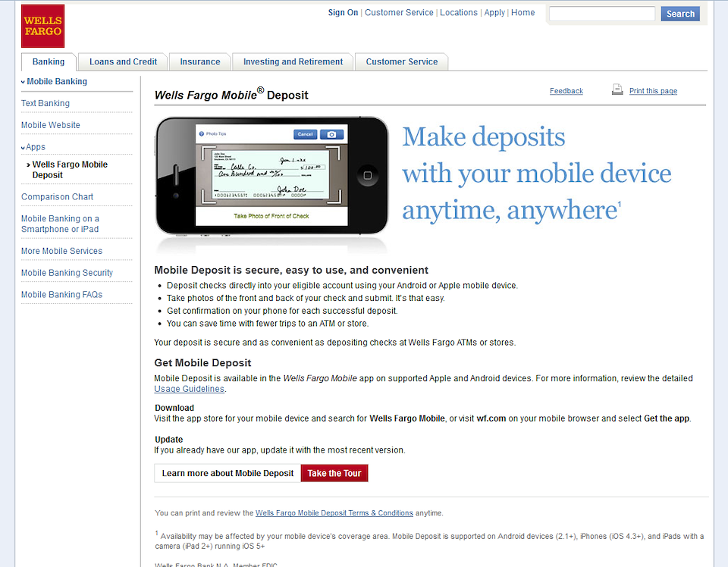Image resolution: width=728 pixels, height=567 pixels.
Task: Open the Locations link
Action: click(x=459, y=13)
